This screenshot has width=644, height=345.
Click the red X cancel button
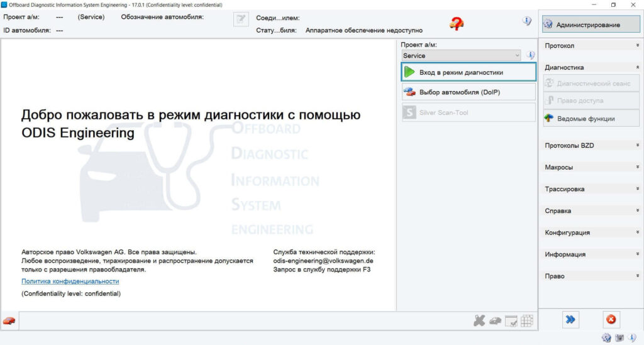(611, 320)
